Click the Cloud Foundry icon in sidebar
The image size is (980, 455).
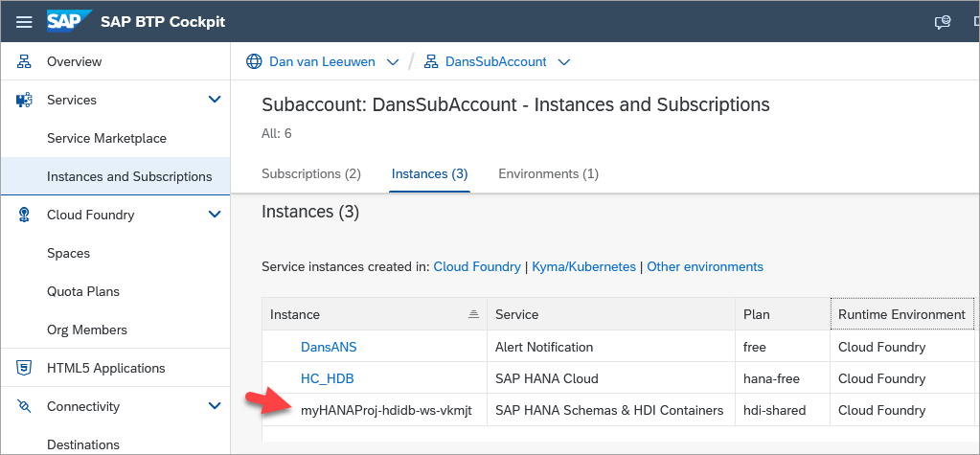(24, 215)
